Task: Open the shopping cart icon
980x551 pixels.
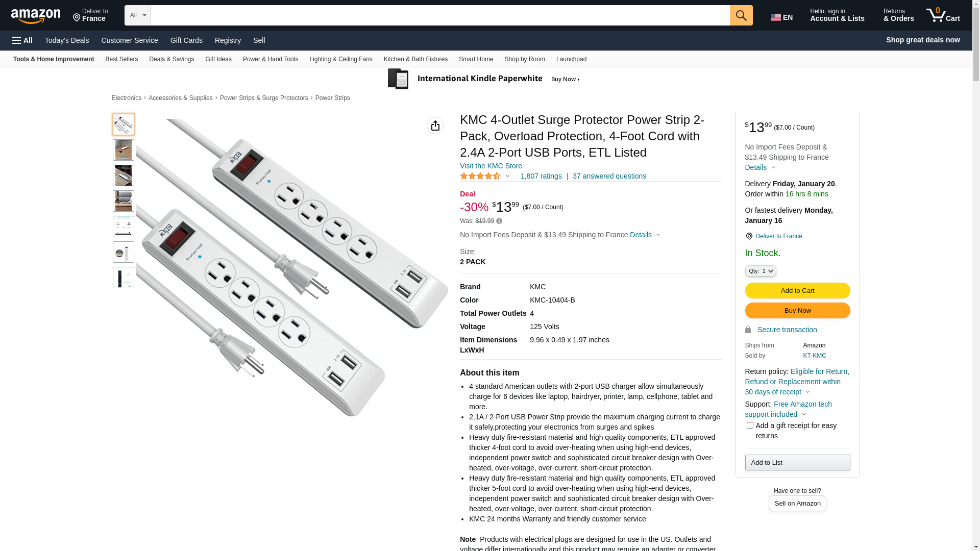Action: [x=943, y=15]
